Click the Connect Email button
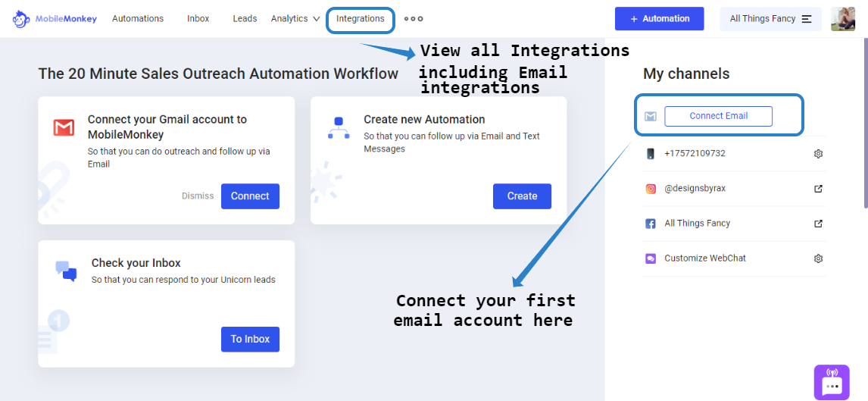 (x=719, y=116)
